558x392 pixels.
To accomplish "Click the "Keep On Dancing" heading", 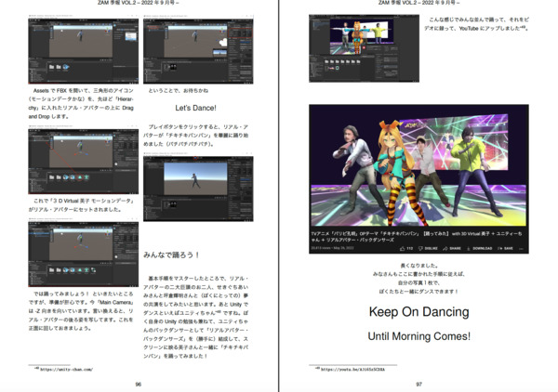I will point(418,312).
